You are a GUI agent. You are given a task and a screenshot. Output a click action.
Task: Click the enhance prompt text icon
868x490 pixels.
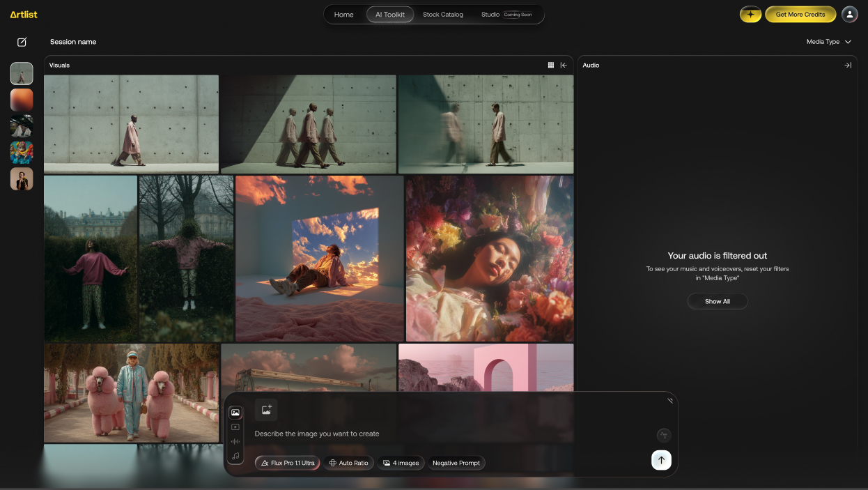[x=664, y=436]
